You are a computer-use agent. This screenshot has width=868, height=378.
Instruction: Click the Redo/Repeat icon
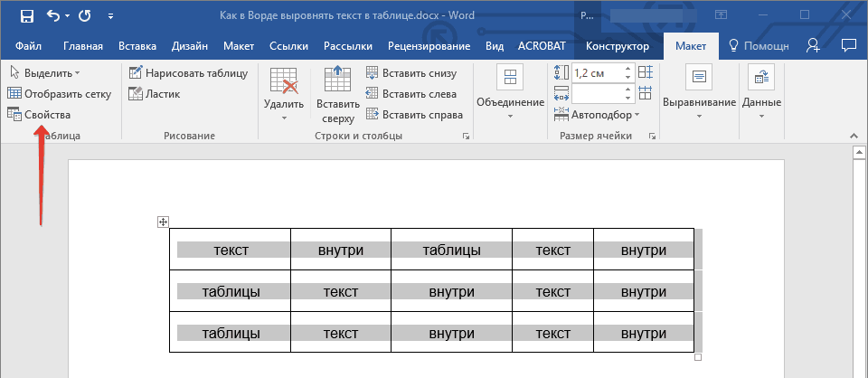[84, 16]
